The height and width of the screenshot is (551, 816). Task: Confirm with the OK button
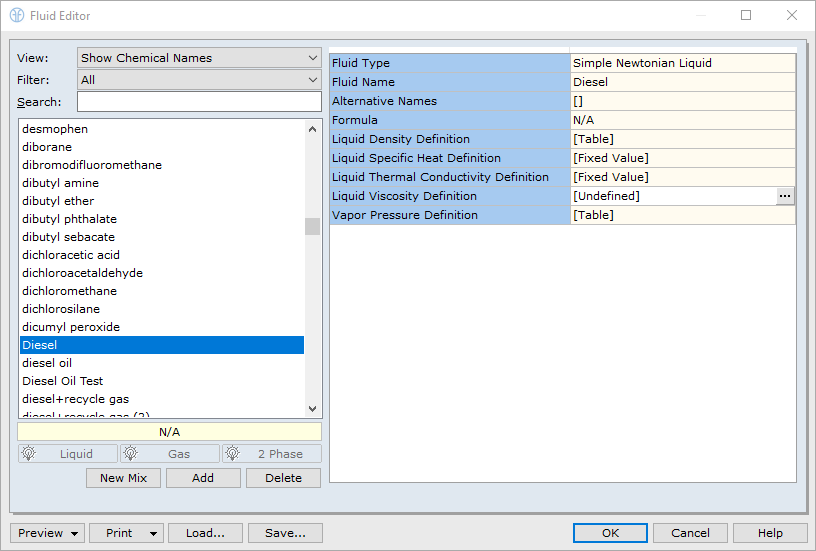pos(610,533)
